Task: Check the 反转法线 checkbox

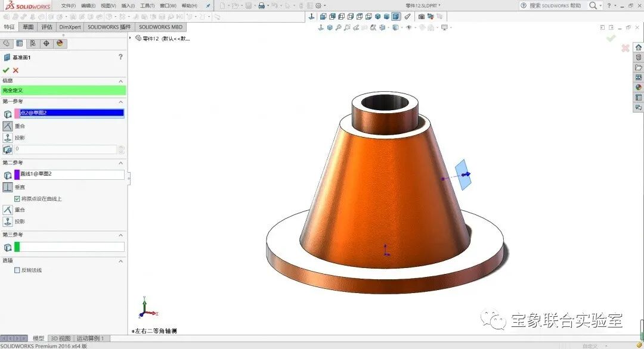Action: tap(17, 270)
